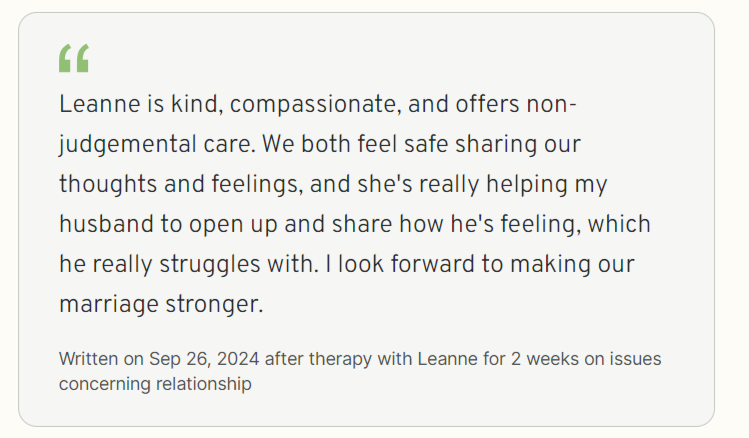Click the green quotation mark icon
Viewport: 749px width, 438px height.
(74, 58)
